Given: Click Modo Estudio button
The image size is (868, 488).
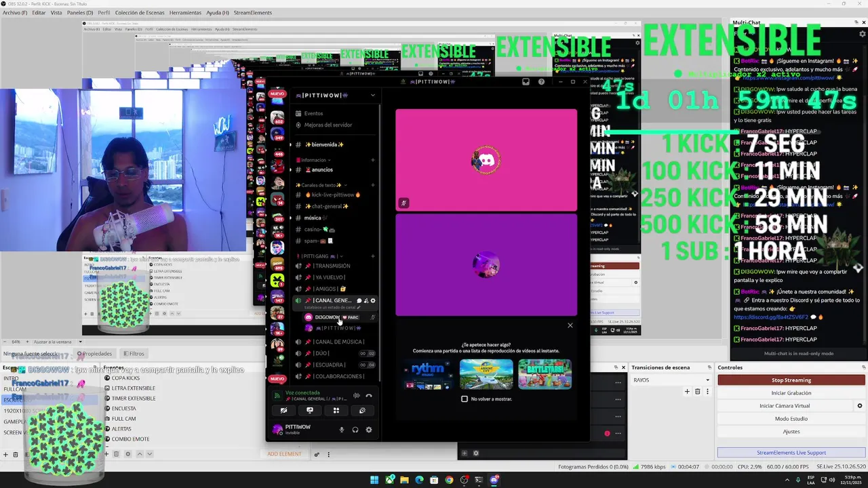Looking at the screenshot, I should point(791,419).
